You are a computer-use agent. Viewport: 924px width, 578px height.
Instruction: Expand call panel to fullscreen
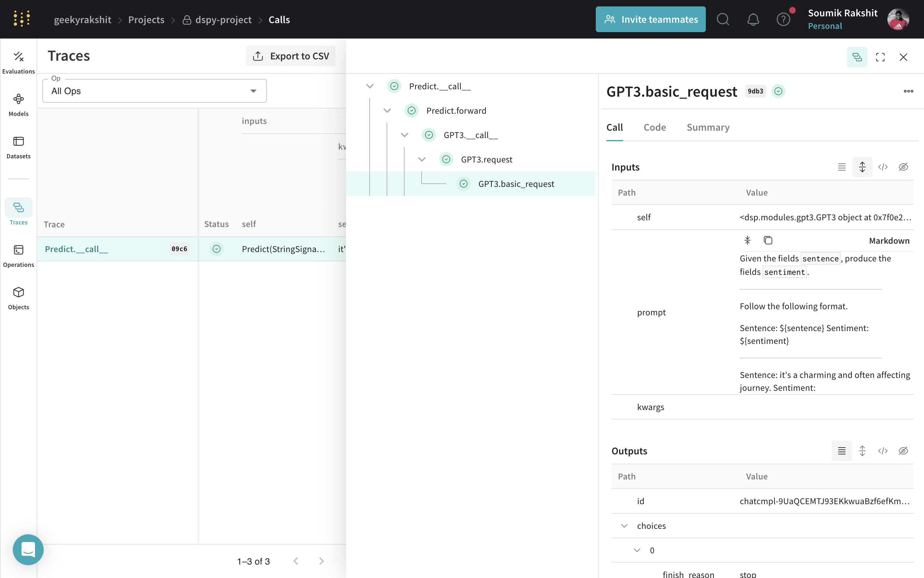(x=880, y=57)
